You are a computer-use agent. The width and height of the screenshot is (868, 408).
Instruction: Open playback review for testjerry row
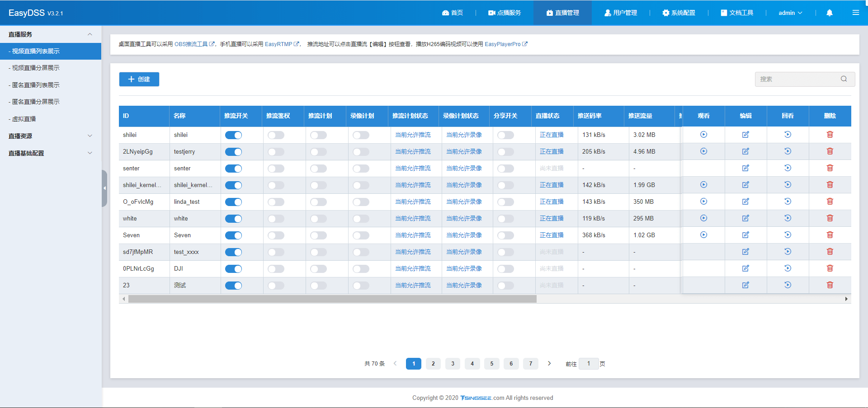(x=788, y=151)
